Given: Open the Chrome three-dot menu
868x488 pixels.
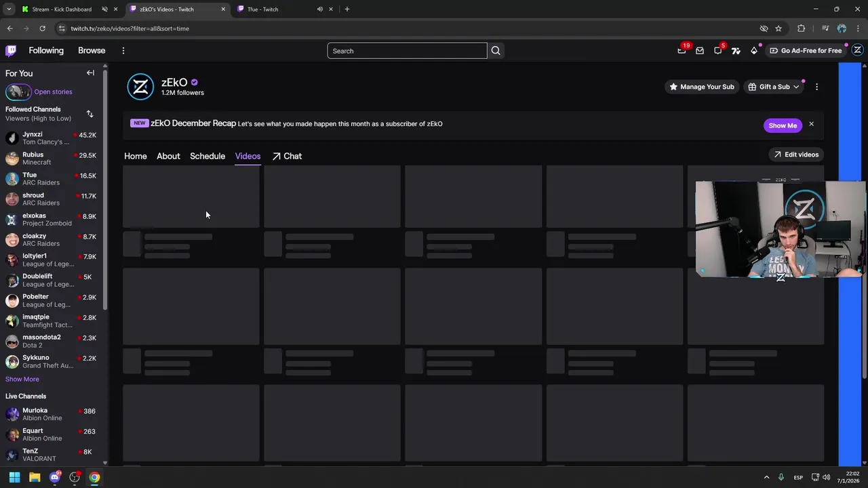Looking at the screenshot, I should [858, 28].
